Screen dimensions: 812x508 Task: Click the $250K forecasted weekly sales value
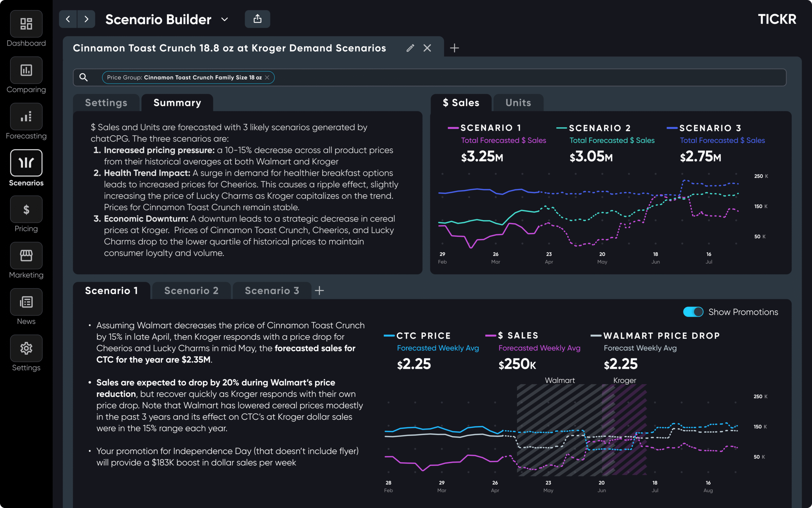[x=517, y=364]
